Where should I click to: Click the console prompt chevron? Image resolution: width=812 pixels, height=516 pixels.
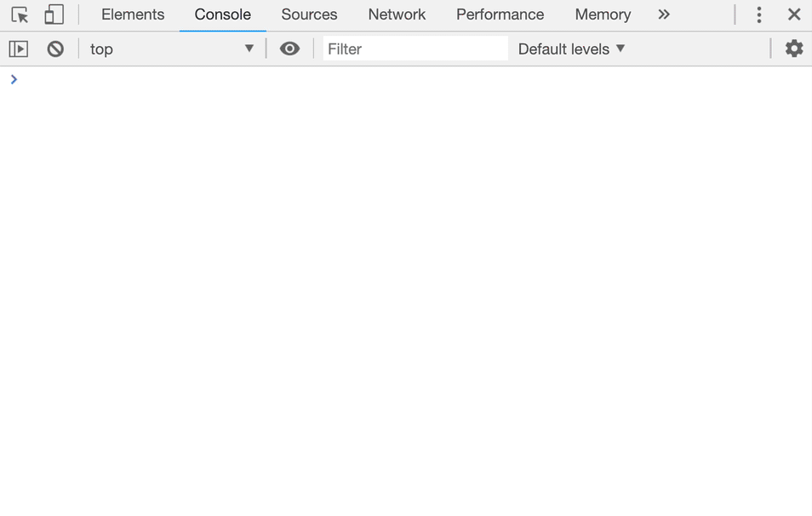click(x=14, y=79)
